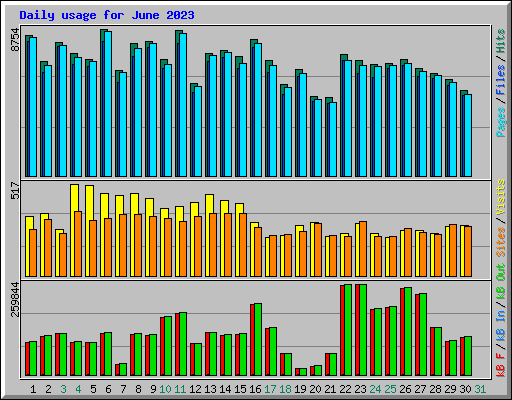
Task: Click the 8754 axis value
Action: [x=16, y=40]
